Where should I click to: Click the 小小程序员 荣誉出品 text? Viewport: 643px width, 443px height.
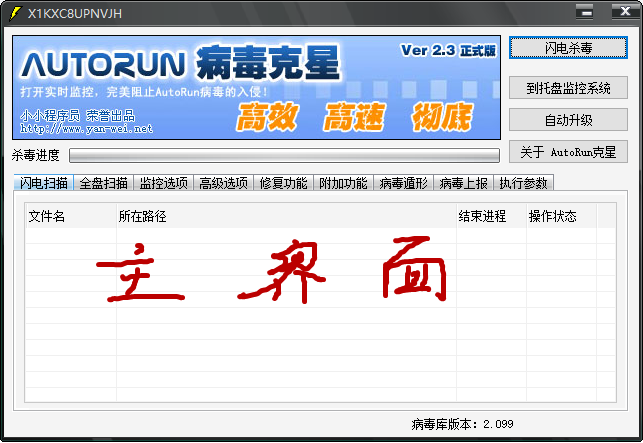tap(78, 116)
